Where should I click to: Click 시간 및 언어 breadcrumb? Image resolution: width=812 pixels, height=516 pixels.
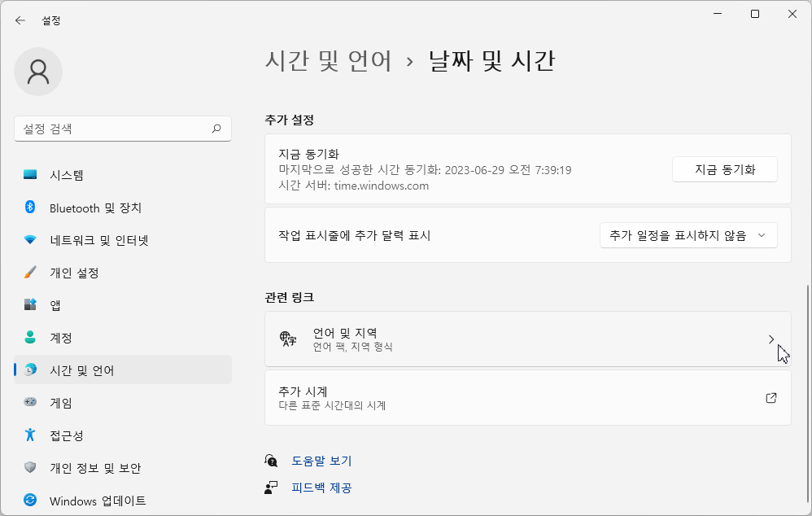(x=329, y=60)
